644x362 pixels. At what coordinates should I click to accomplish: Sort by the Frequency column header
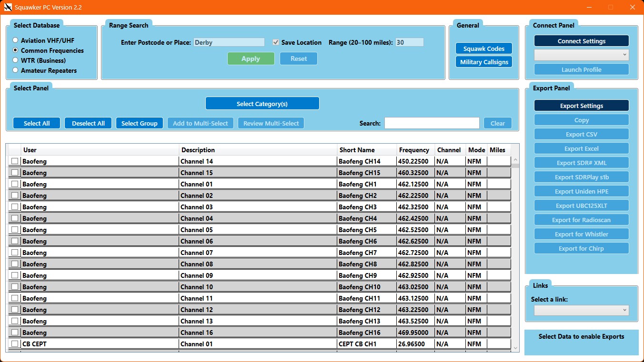(x=415, y=150)
